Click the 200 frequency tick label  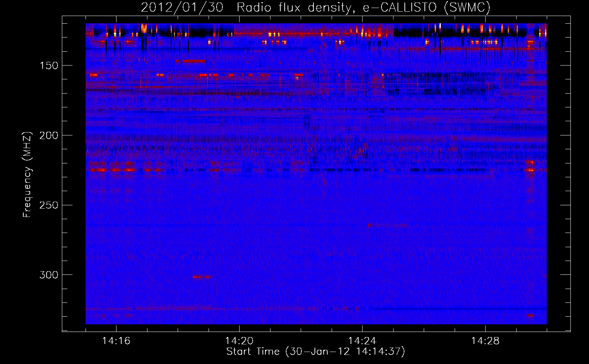49,135
